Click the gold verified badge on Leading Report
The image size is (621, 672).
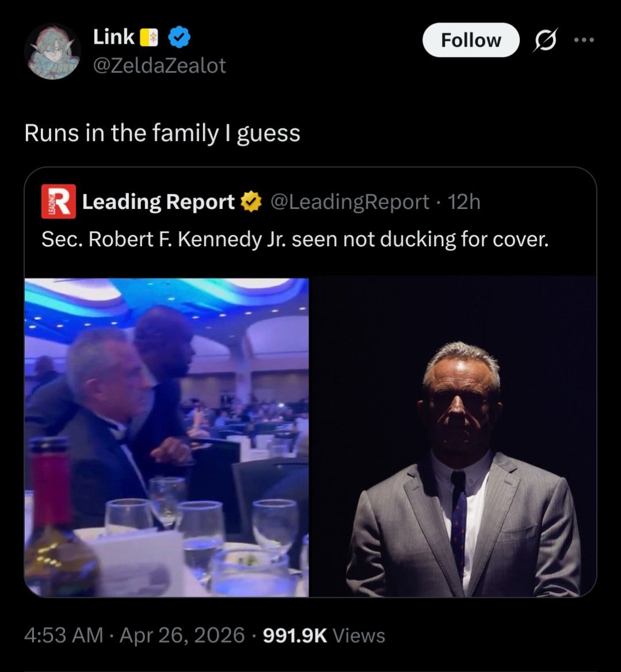coord(251,202)
